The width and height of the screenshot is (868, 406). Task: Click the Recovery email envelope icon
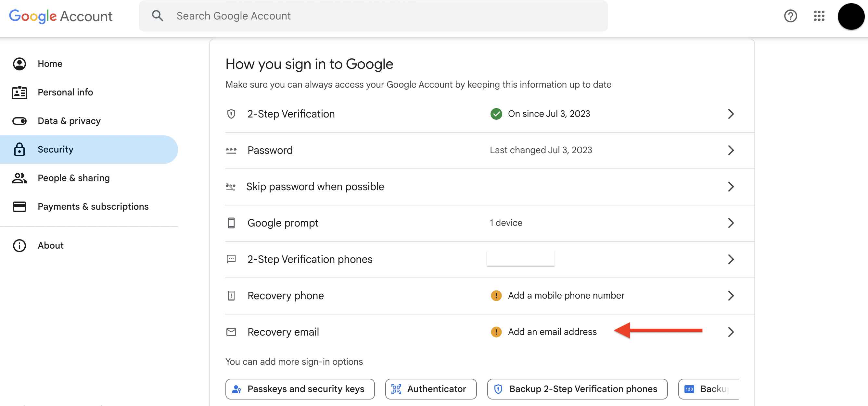[x=231, y=332]
